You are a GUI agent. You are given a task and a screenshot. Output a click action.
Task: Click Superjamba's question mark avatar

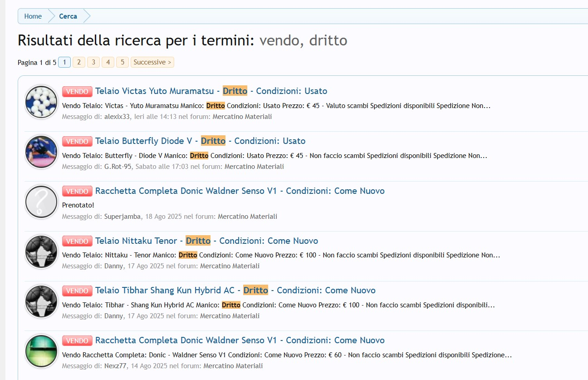[x=41, y=202]
